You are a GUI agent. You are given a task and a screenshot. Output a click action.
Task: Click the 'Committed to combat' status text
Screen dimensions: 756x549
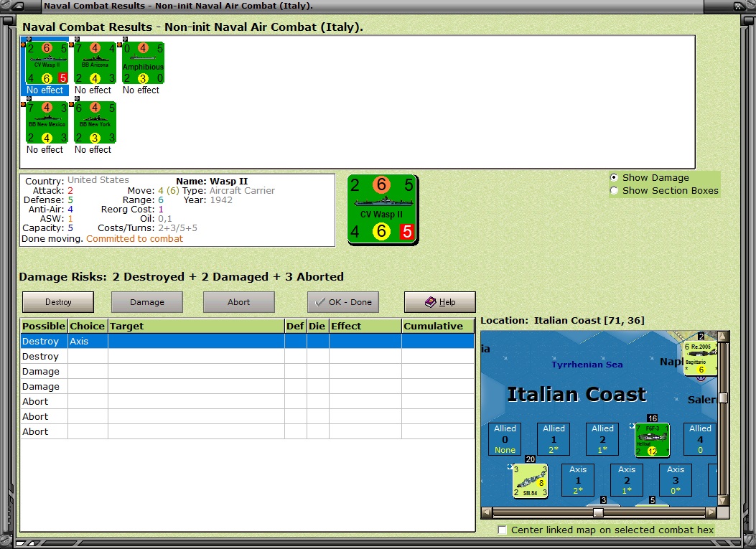(134, 239)
